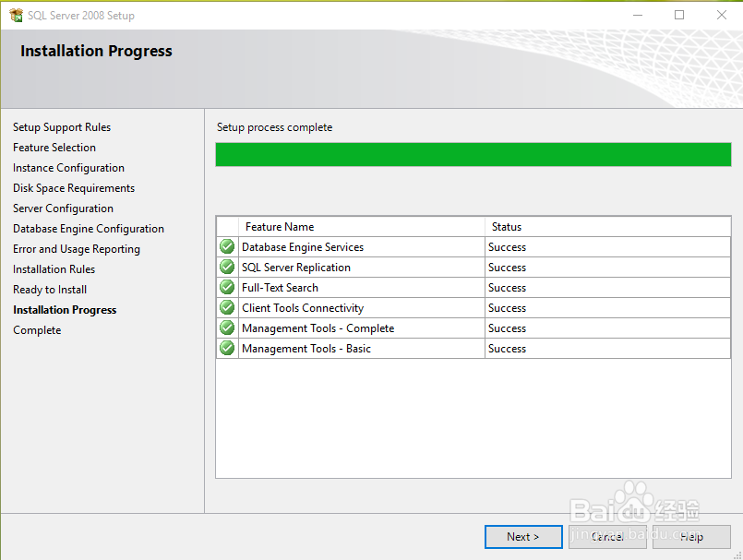Select the Database Engine Configuration step

click(89, 229)
